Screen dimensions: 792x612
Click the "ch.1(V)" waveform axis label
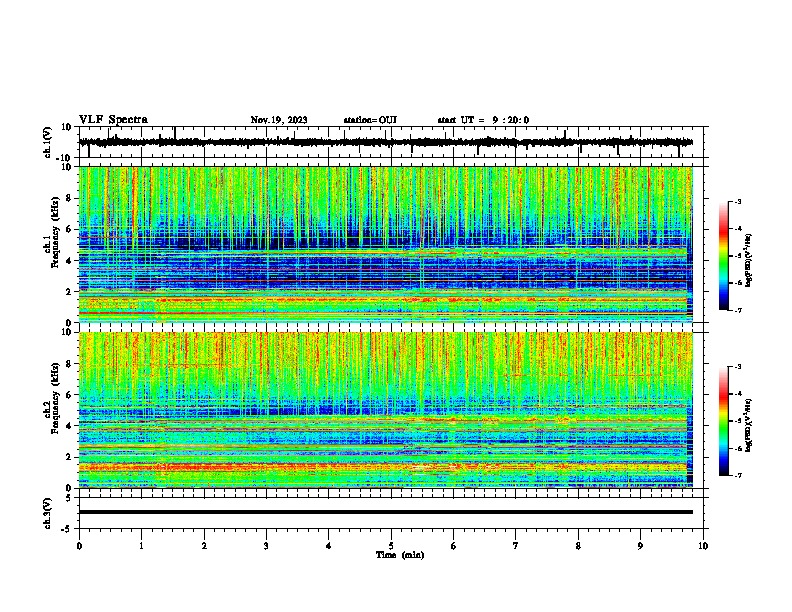coord(48,142)
